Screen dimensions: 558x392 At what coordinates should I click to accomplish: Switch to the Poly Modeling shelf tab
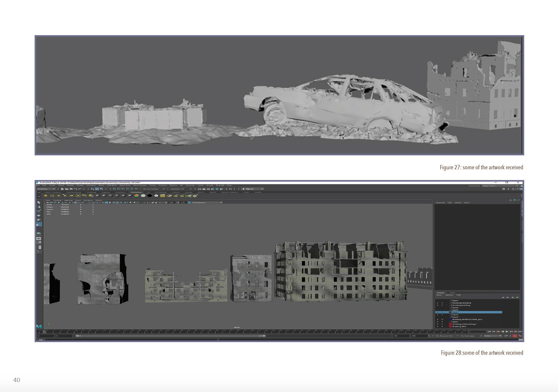[x=74, y=192]
